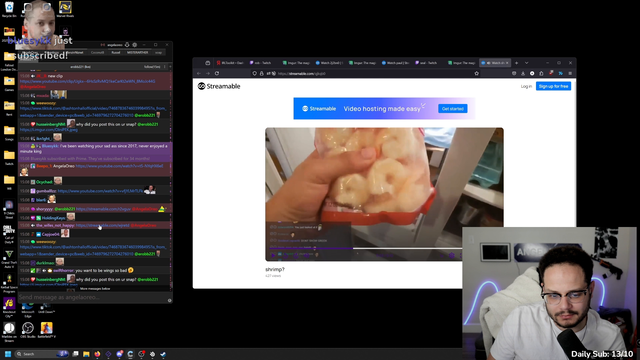Open Firefox View icon left of tabs
Viewport: 640px width, 360px height.
[x=207, y=63]
